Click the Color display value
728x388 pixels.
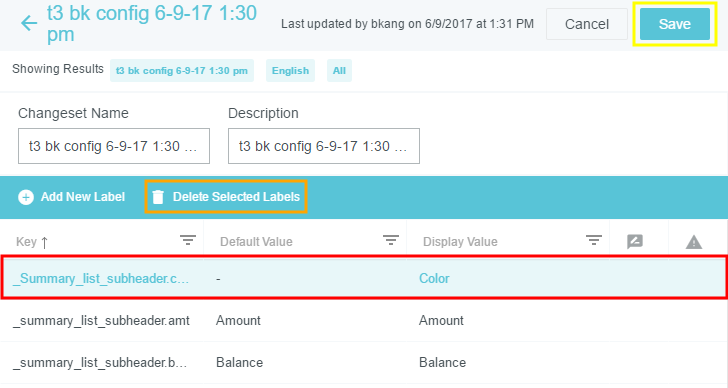click(x=434, y=278)
